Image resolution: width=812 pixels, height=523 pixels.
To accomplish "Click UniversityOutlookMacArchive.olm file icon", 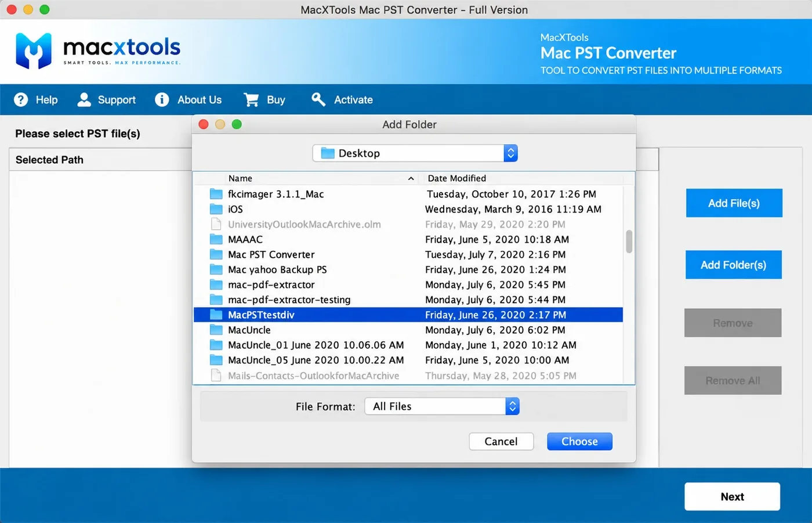I will tap(216, 224).
